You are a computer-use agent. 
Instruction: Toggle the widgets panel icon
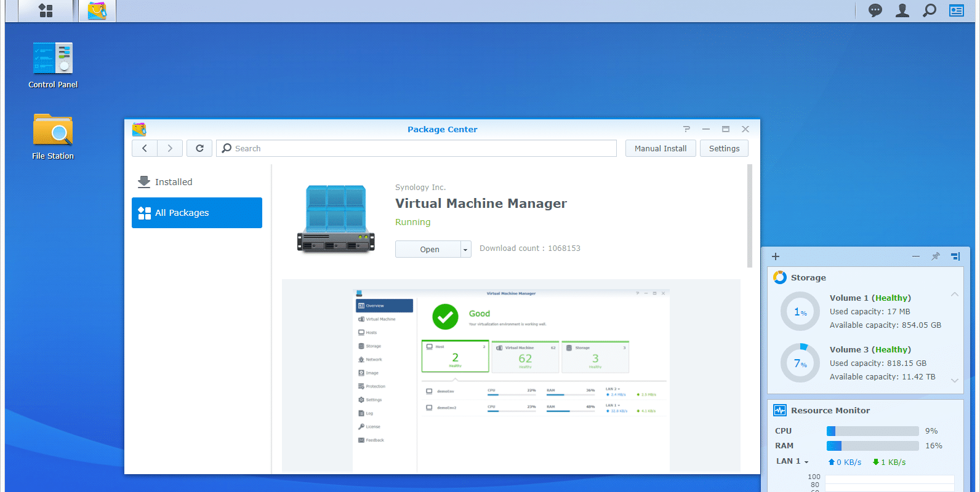tap(957, 10)
